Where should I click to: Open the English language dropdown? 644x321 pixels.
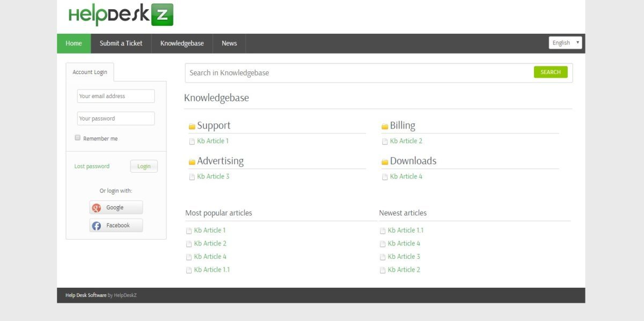tap(565, 42)
